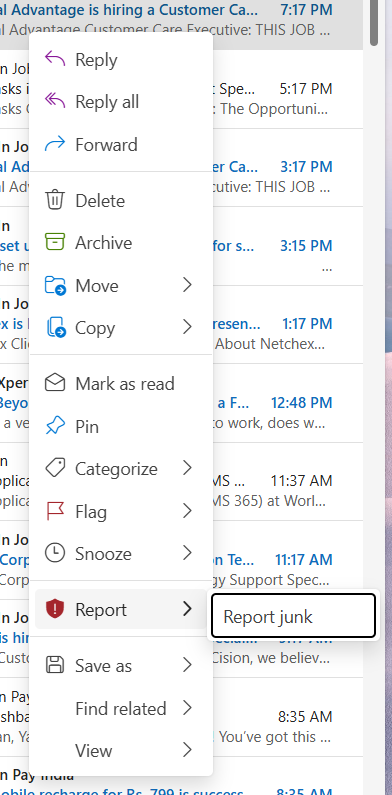Open the unread email from 12:48 PM

[x=289, y=403]
